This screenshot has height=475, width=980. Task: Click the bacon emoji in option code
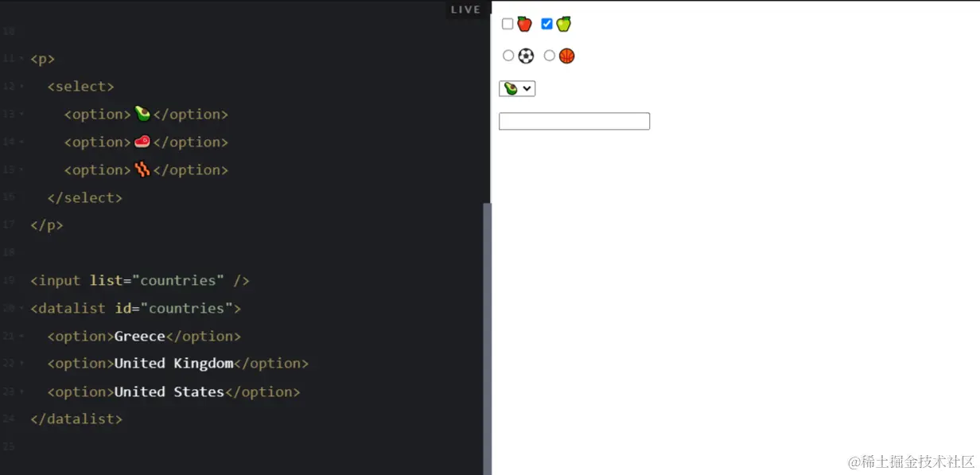[x=142, y=169]
